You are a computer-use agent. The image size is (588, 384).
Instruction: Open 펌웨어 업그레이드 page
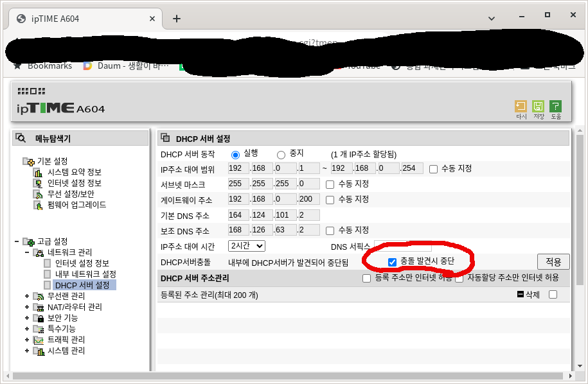[76, 205]
